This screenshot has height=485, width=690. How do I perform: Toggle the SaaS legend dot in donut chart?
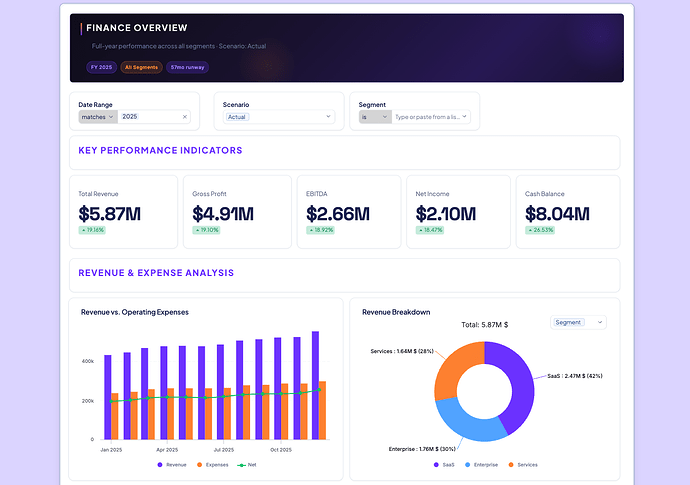pyautogui.click(x=436, y=465)
